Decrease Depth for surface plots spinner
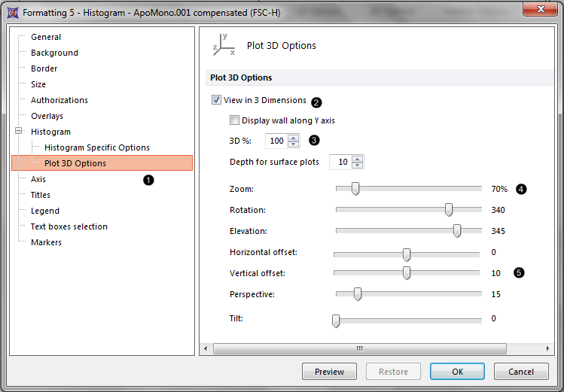Viewport: 564px width, 392px height. (x=357, y=166)
